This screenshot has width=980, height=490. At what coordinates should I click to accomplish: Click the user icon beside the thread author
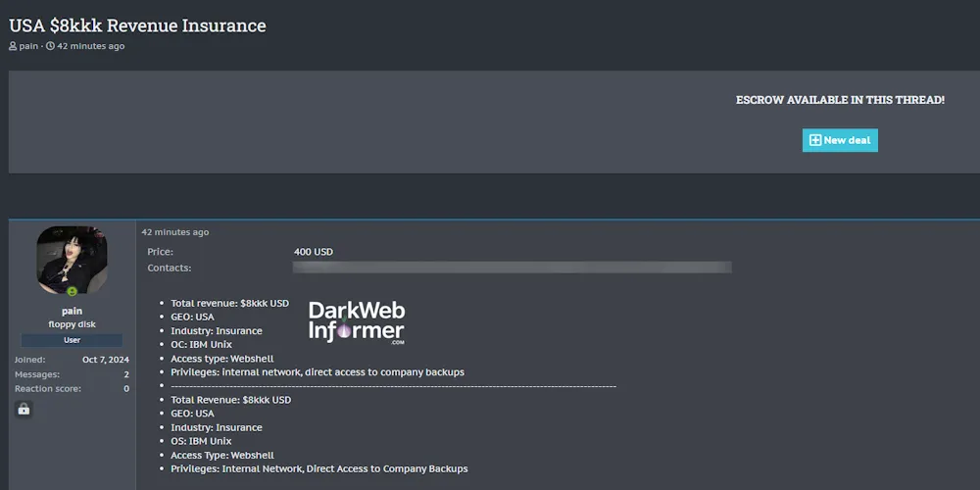14,46
